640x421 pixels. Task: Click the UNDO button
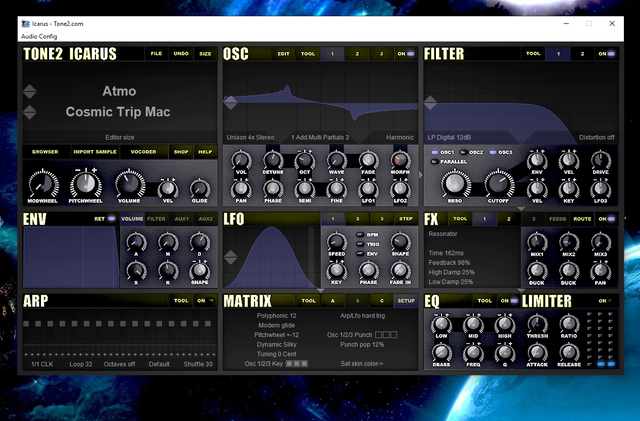click(x=181, y=53)
